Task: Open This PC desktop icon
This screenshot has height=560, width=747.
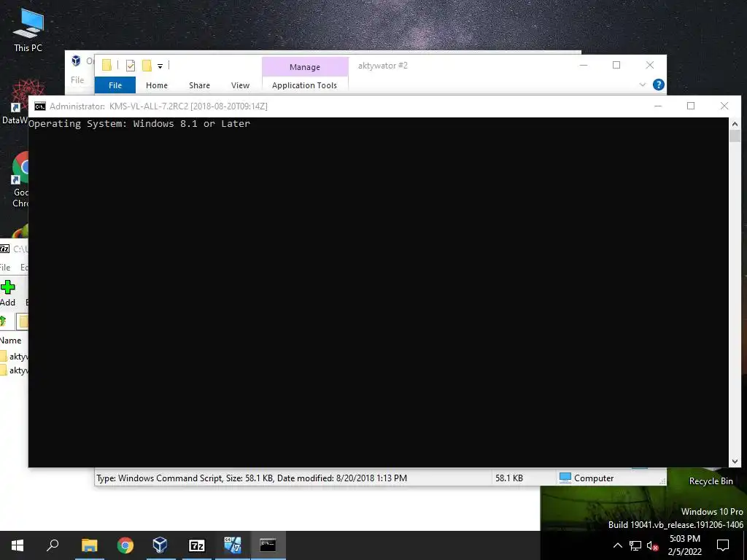Action: point(28,29)
